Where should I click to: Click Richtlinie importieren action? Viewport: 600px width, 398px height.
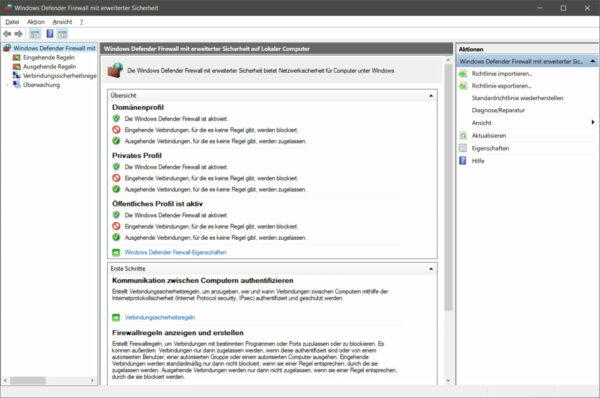tap(502, 74)
